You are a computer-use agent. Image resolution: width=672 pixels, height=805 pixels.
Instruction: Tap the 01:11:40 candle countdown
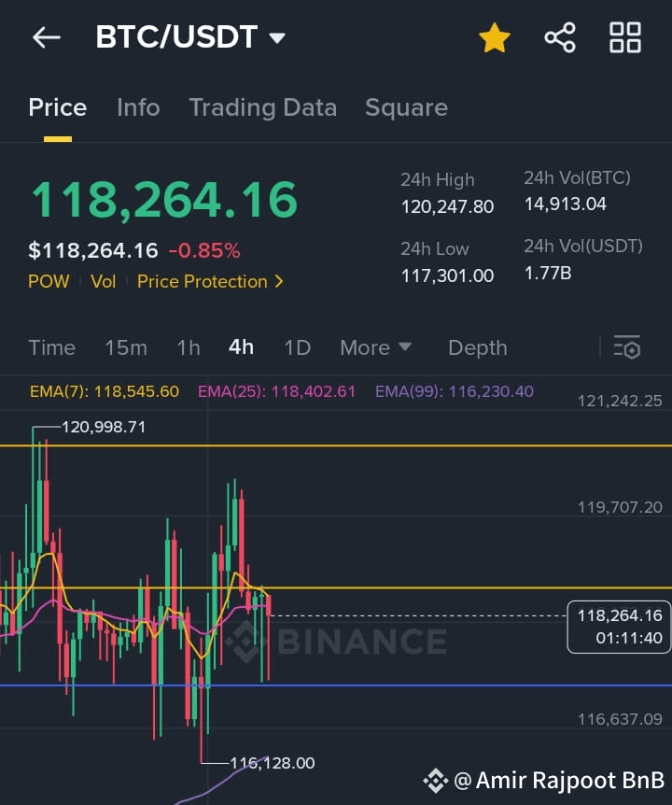point(629,638)
